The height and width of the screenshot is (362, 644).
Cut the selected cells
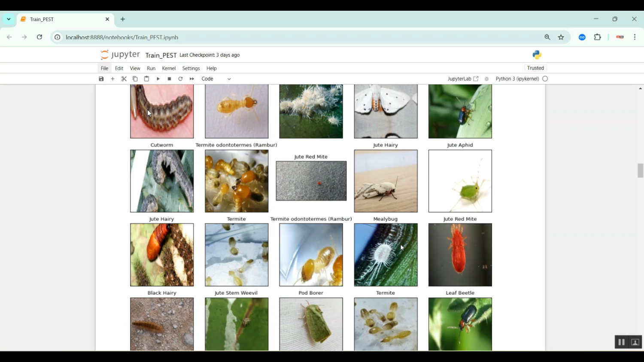pos(124,78)
